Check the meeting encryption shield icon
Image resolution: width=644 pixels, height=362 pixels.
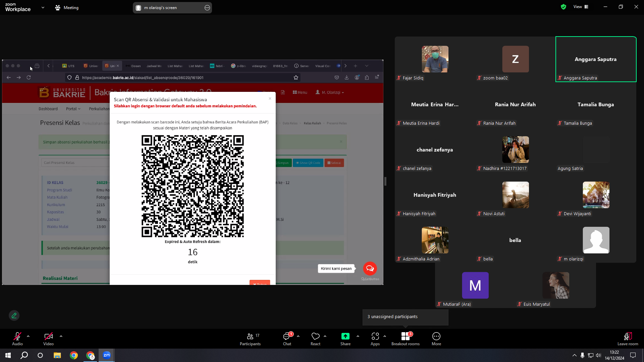(x=563, y=7)
